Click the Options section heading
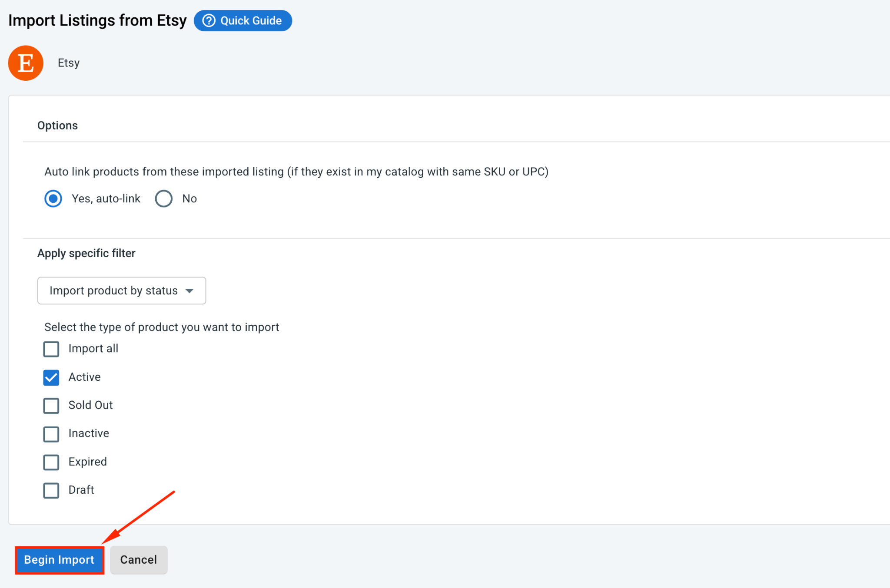Image resolution: width=890 pixels, height=588 pixels. pos(57,126)
